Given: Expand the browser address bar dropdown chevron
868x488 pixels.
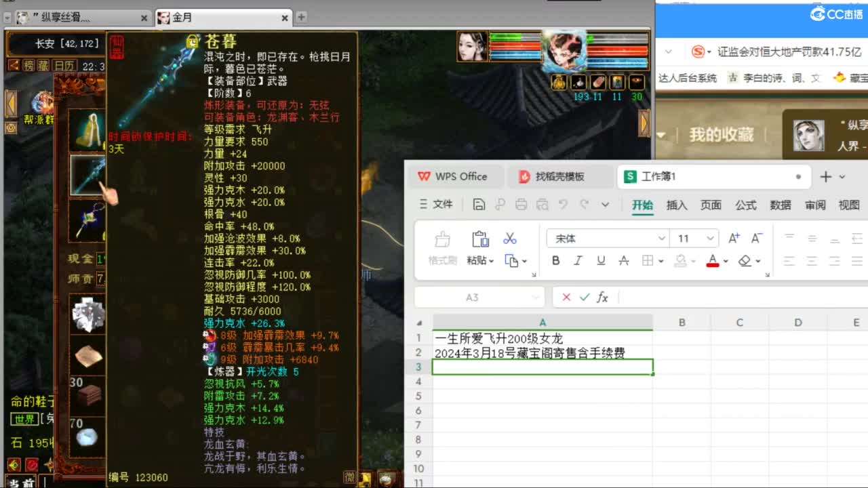Looking at the screenshot, I should 669,52.
